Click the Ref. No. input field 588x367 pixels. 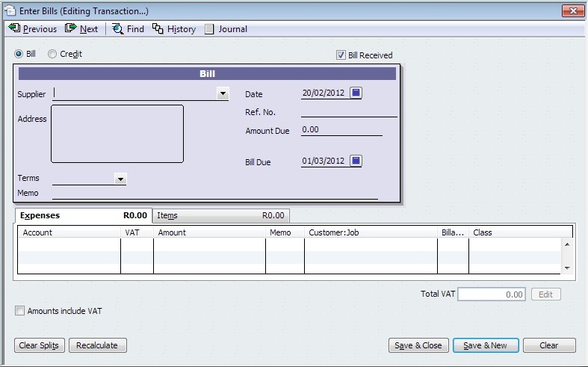point(348,111)
